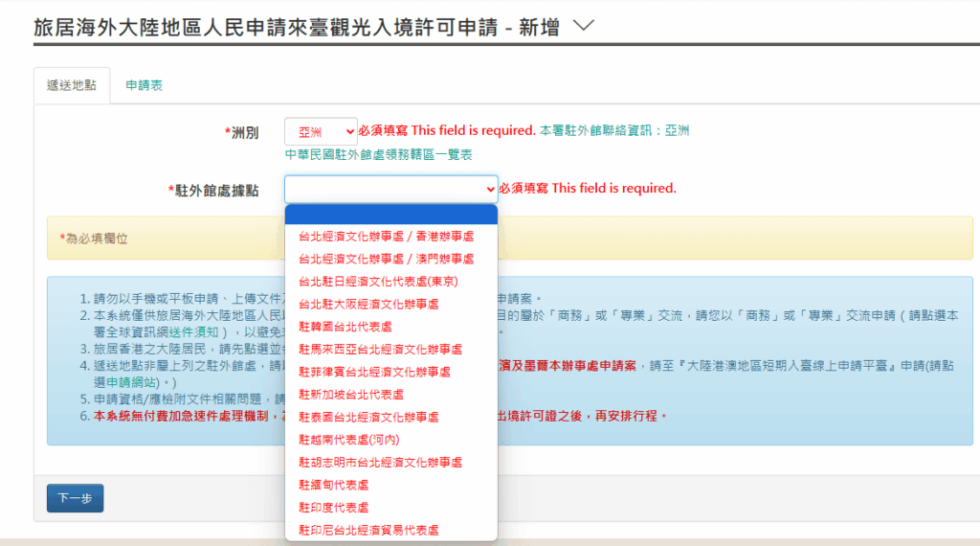Expand the chevron next to the page title
The height and width of the screenshot is (546, 980).
583,27
